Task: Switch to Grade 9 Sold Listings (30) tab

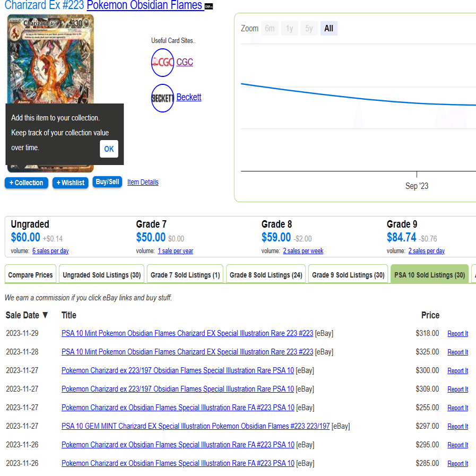Action: (348, 275)
